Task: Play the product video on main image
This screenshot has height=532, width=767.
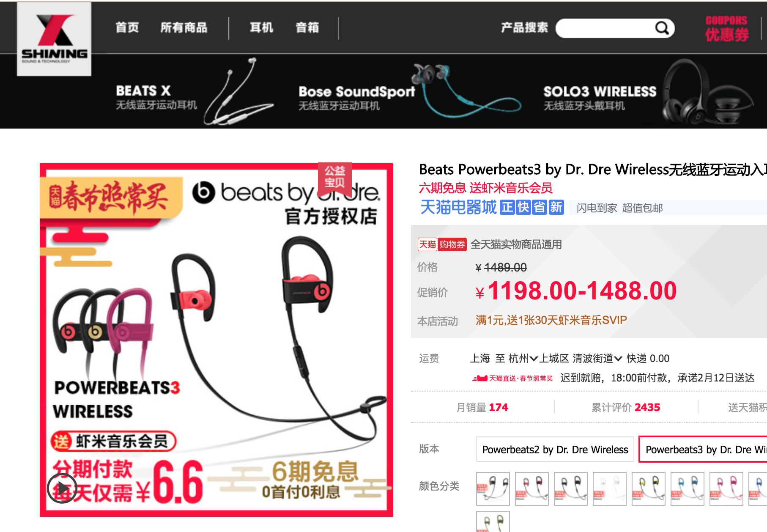Action: pyautogui.click(x=62, y=488)
